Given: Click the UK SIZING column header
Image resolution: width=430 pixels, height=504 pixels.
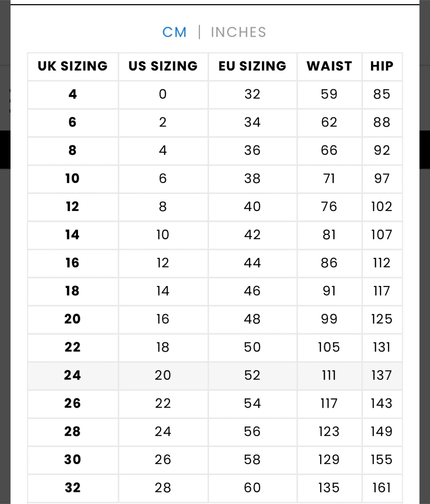Looking at the screenshot, I should pyautogui.click(x=73, y=66).
